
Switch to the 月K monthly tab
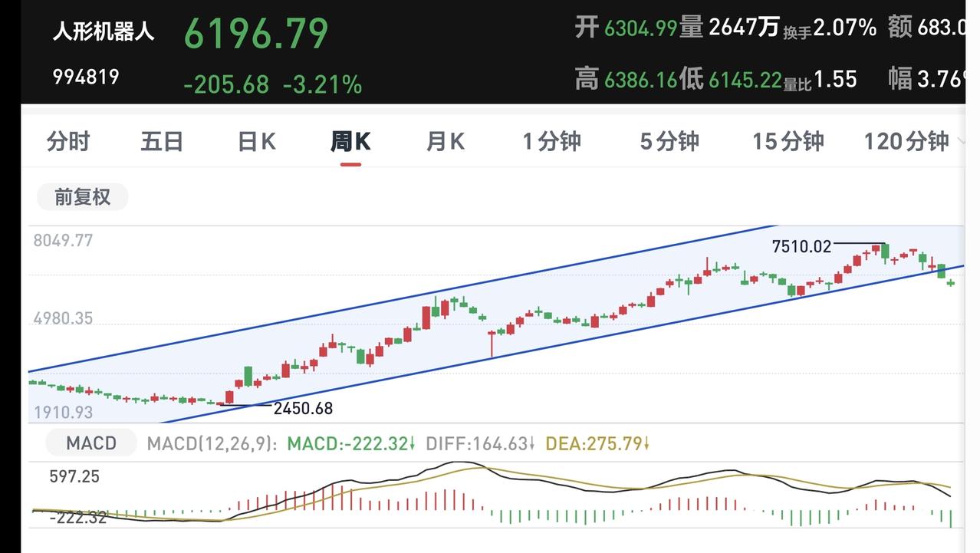tap(446, 141)
